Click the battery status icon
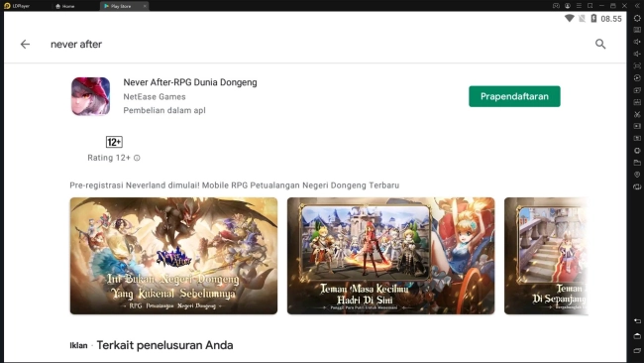This screenshot has width=644, height=363. 593,19
